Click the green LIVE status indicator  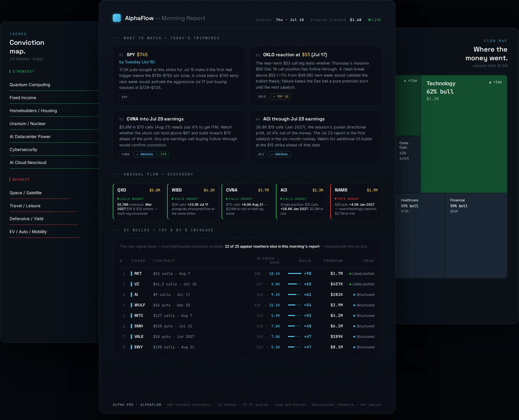pyautogui.click(x=375, y=20)
